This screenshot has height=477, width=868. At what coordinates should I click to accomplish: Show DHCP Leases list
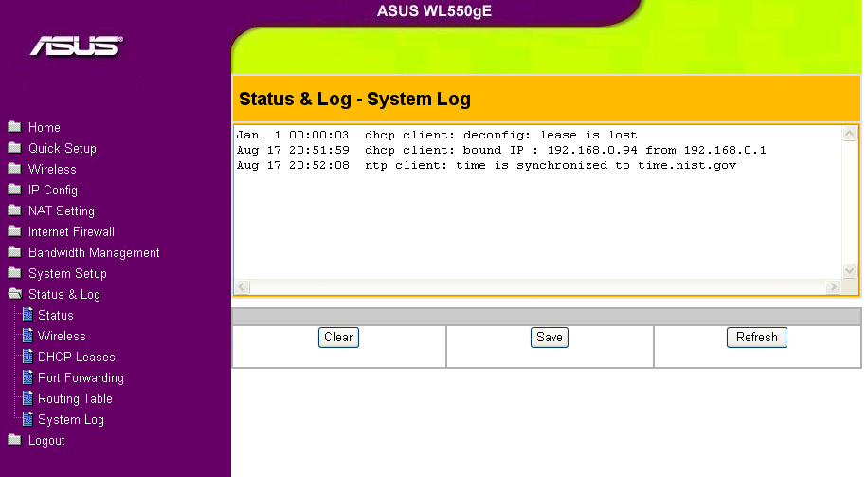77,357
